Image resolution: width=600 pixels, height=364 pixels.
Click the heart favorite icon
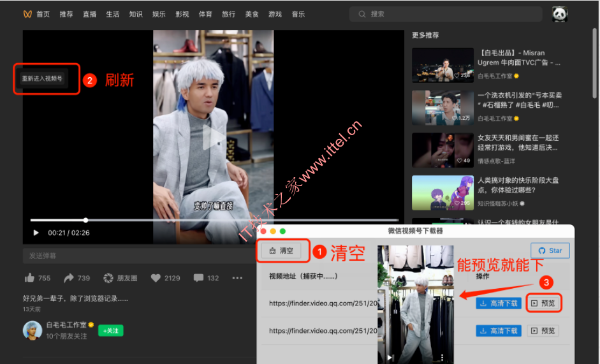pyautogui.click(x=156, y=278)
